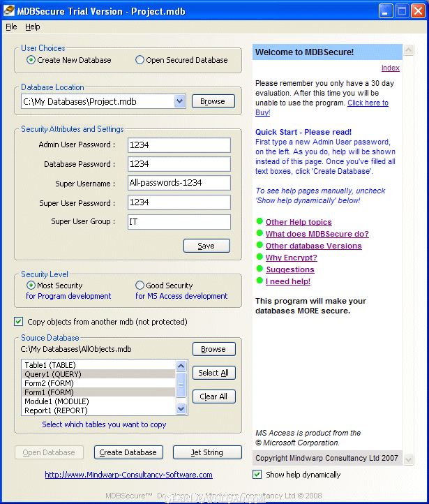Image resolution: width=429 pixels, height=504 pixels.
Task: Toggle Copy objects from another mdb checkbox
Action: point(19,321)
